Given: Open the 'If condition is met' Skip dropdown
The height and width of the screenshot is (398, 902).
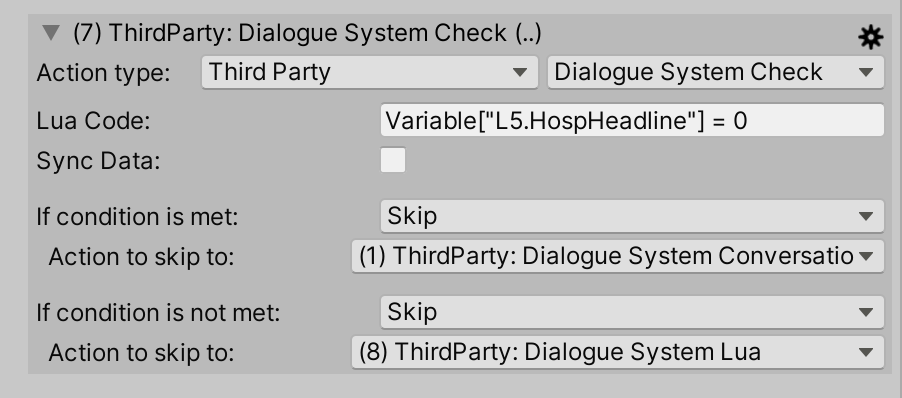Looking at the screenshot, I should tap(632, 216).
